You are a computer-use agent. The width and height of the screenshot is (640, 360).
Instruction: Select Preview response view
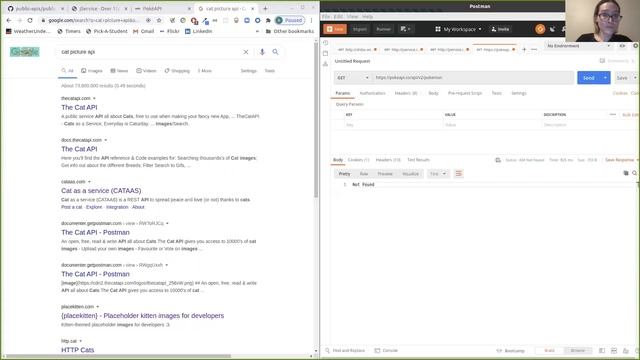point(385,174)
